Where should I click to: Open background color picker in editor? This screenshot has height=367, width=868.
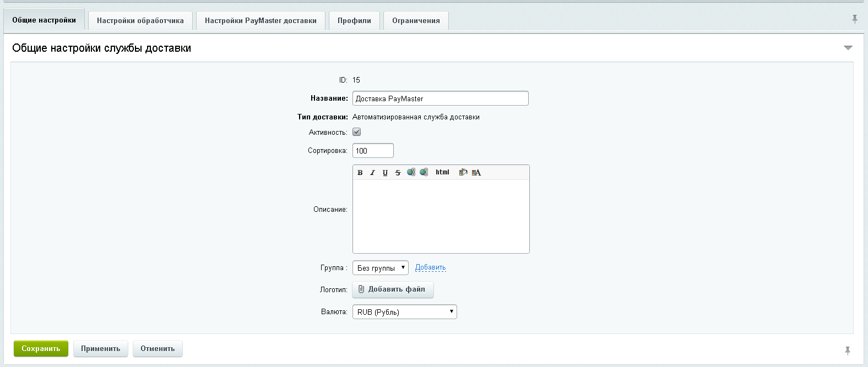click(x=463, y=172)
